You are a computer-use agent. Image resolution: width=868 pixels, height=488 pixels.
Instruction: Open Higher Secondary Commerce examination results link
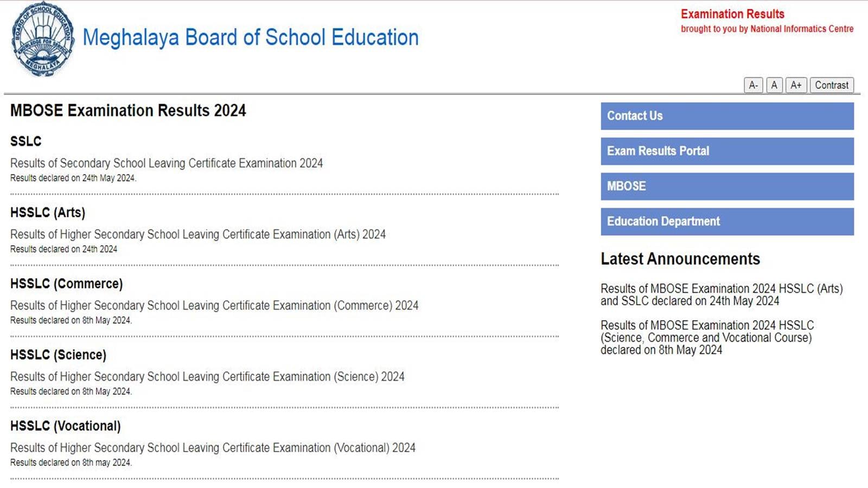click(214, 305)
